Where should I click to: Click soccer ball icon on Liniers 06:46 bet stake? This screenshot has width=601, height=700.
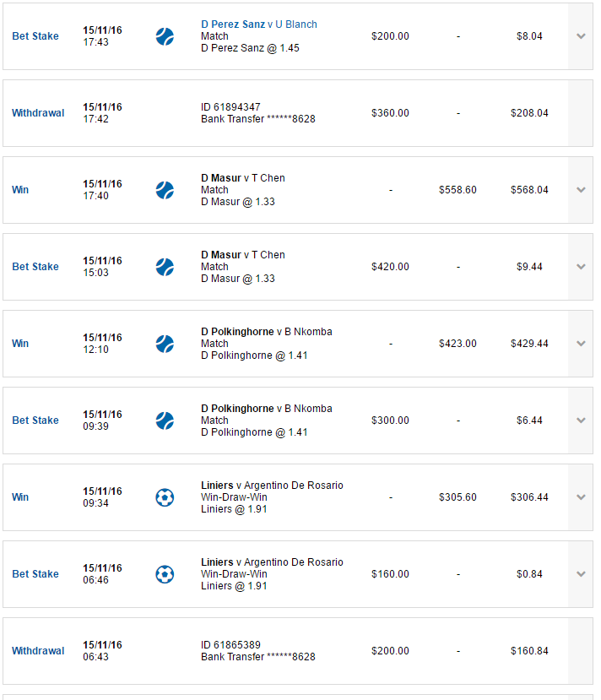pyautogui.click(x=165, y=574)
